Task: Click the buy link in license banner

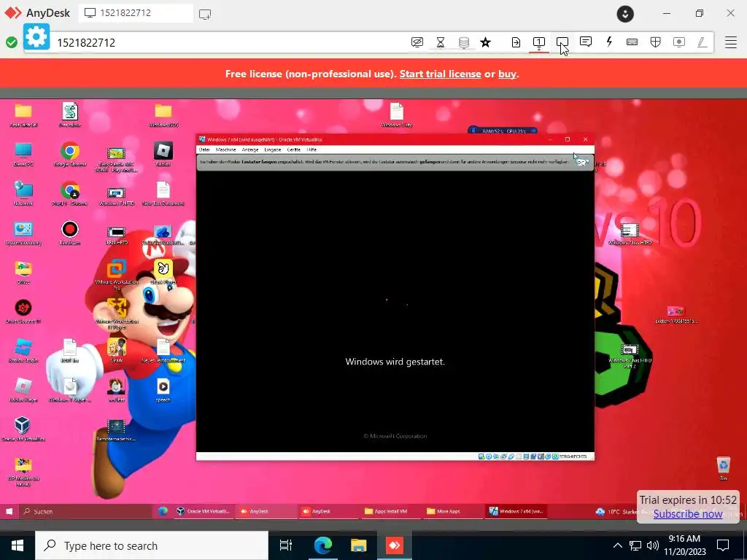Action: click(x=507, y=74)
